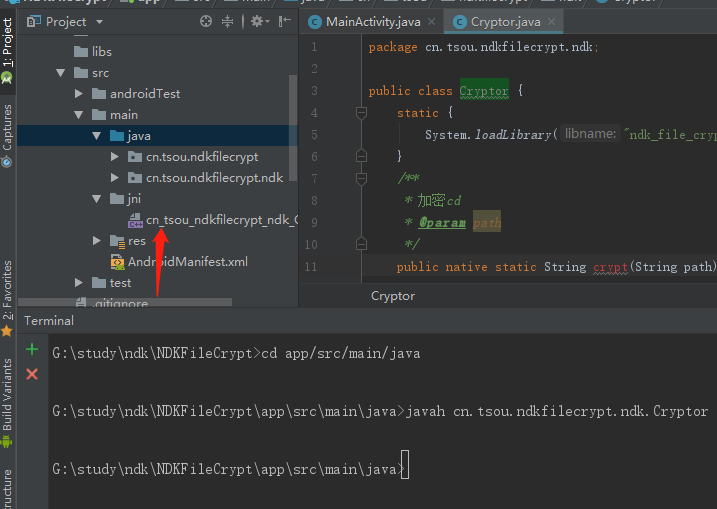Screen dimensions: 717x509
Task: Collapse the java folder
Action: [x=96, y=136]
